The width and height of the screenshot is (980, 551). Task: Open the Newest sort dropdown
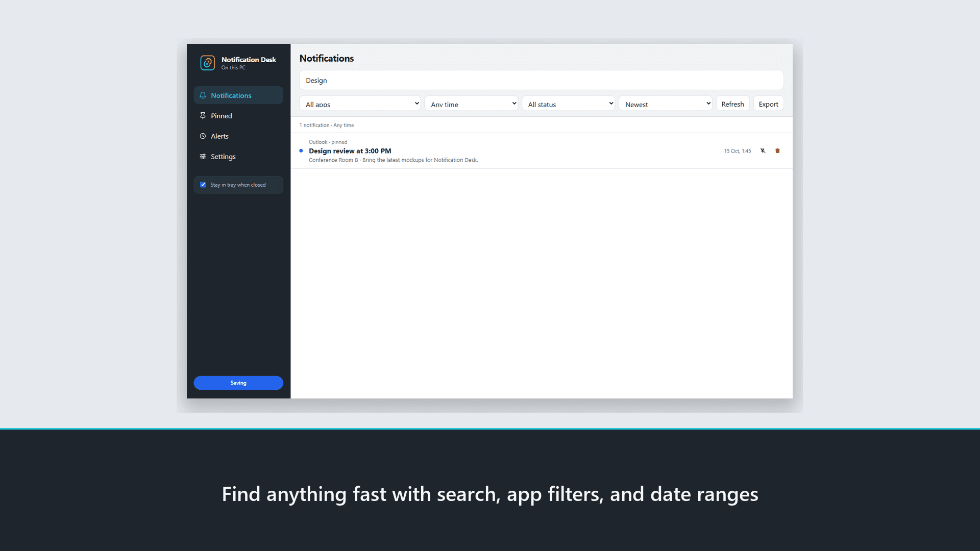coord(666,104)
